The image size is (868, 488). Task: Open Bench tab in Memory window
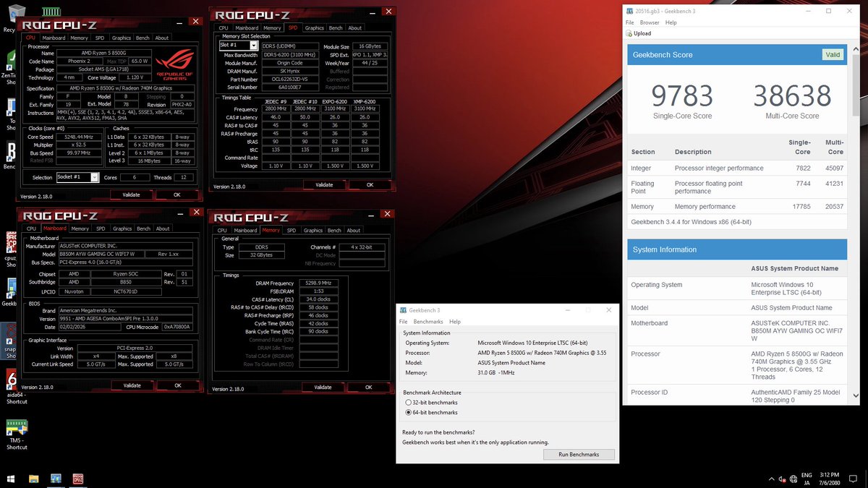click(x=334, y=230)
